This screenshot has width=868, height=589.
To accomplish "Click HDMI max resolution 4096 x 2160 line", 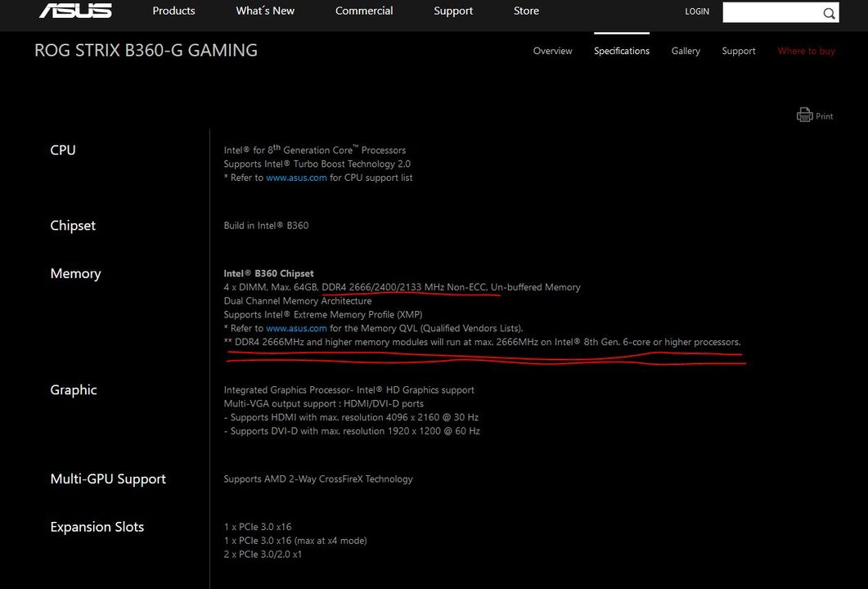I will tap(351, 417).
